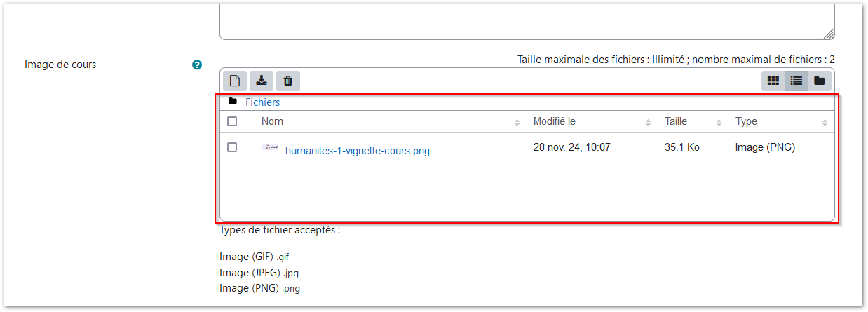868x312 pixels.
Task: Sort by Modifié le column arrows
Action: point(648,123)
